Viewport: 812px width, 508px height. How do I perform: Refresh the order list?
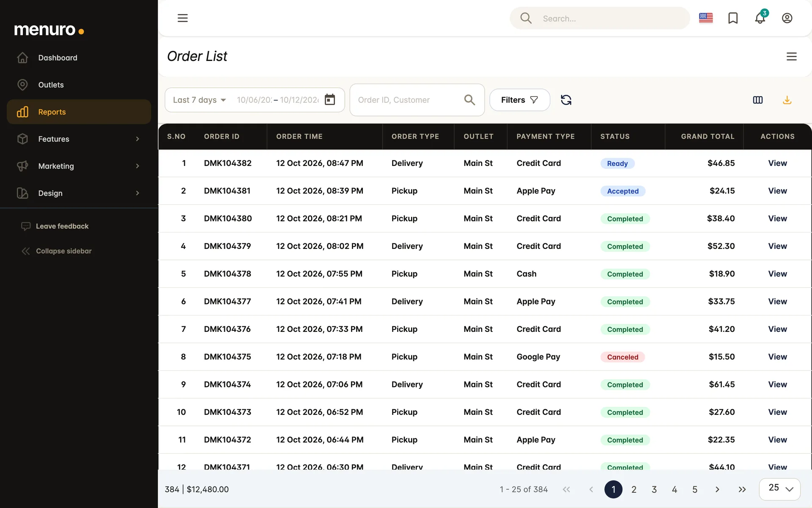pos(566,100)
